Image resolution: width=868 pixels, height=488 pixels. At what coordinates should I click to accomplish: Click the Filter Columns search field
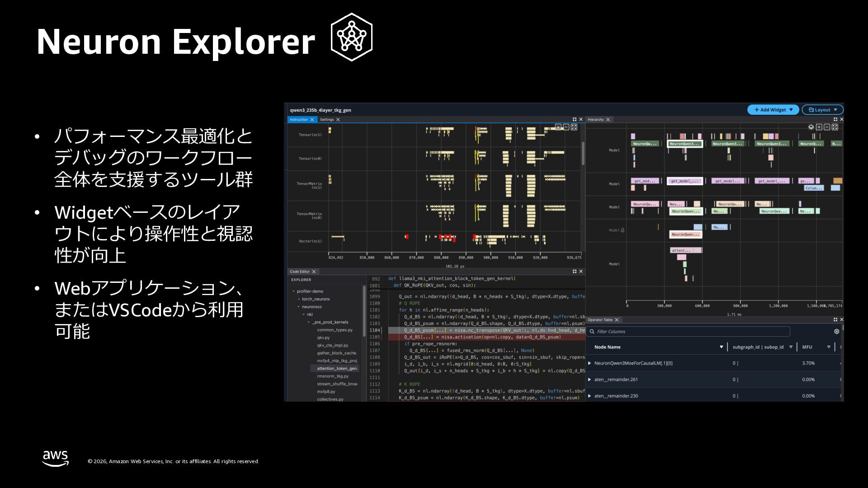(687, 331)
